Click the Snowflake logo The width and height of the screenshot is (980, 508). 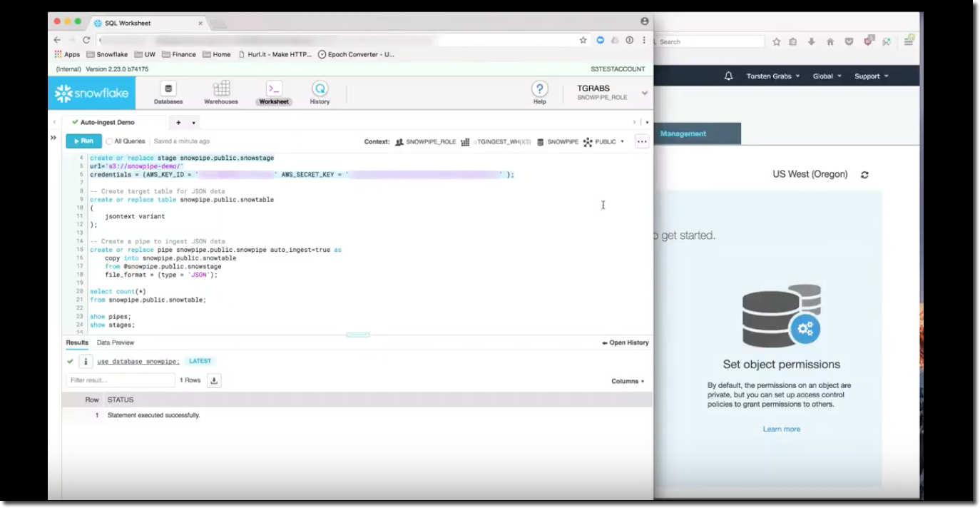[x=90, y=93]
